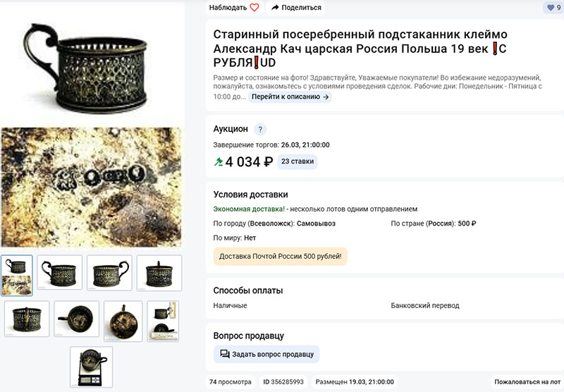Click the heart icon next to Наблюдать

255,7
